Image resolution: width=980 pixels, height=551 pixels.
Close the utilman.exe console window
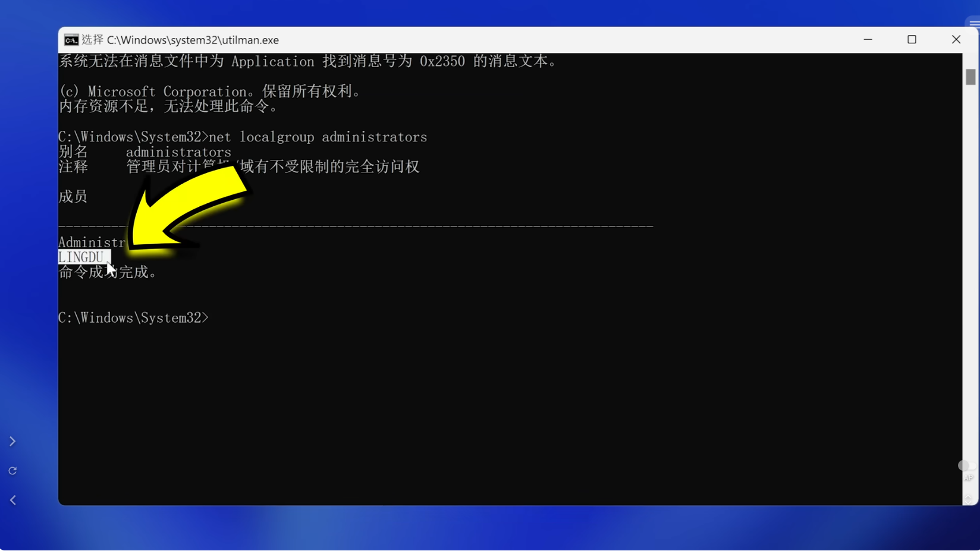pos(956,40)
